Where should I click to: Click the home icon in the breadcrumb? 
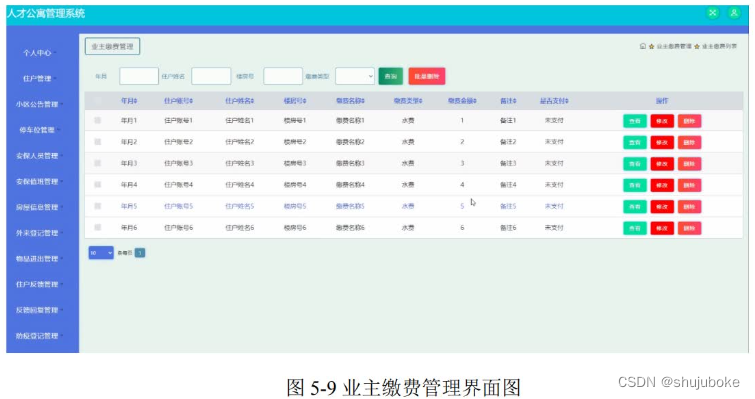[642, 46]
